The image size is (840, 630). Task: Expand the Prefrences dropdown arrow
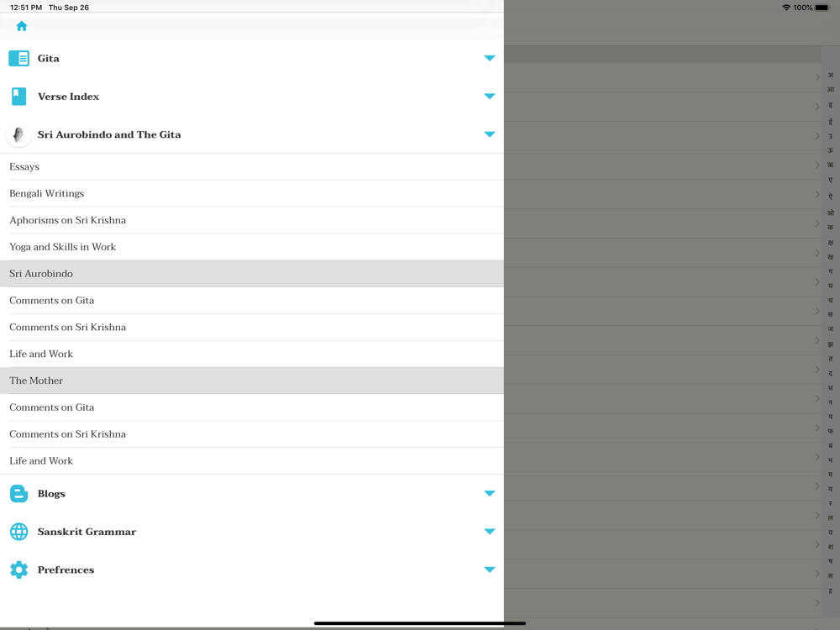coord(490,570)
